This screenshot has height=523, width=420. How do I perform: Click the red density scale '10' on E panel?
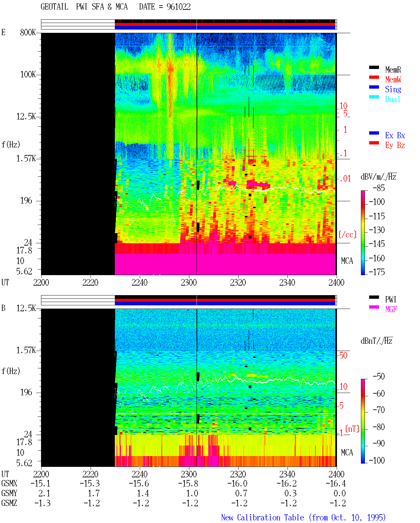point(343,106)
